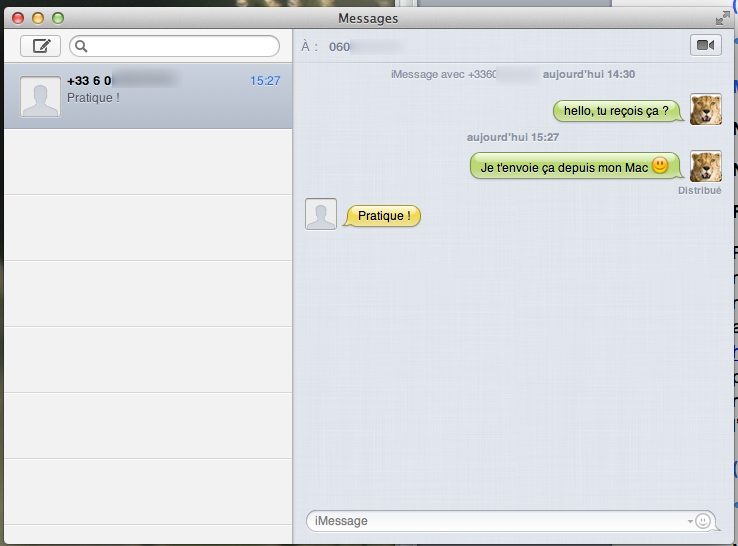Click the Messages window title
738x546 pixels.
(x=368, y=19)
